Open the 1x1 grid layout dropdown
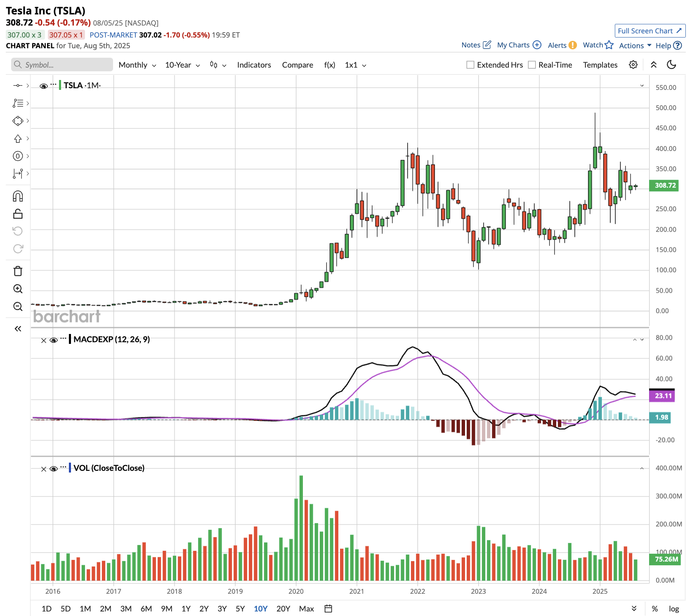The width and height of the screenshot is (699, 616). point(356,65)
